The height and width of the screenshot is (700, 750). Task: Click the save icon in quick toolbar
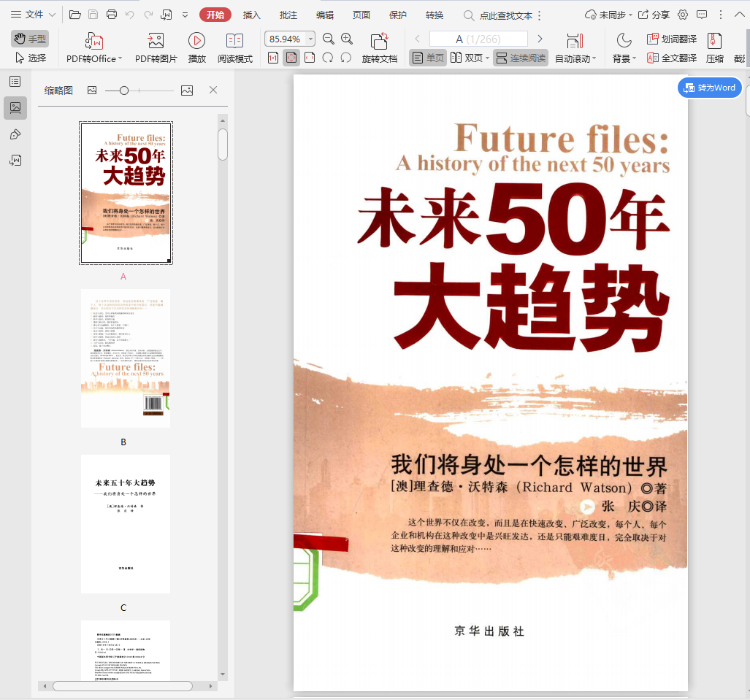click(x=93, y=15)
